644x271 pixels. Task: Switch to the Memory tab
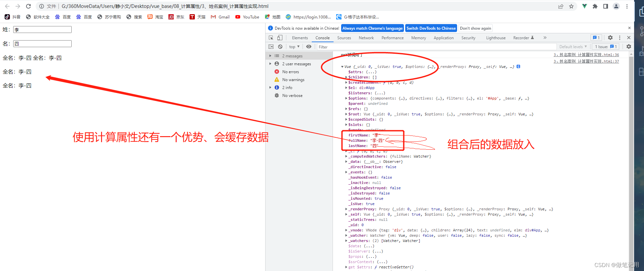click(x=419, y=38)
